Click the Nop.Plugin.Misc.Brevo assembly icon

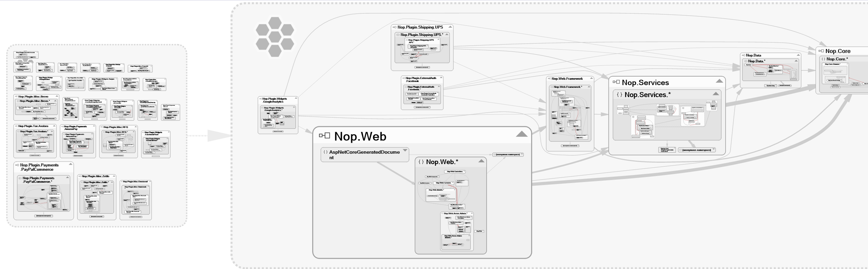[x=17, y=97]
